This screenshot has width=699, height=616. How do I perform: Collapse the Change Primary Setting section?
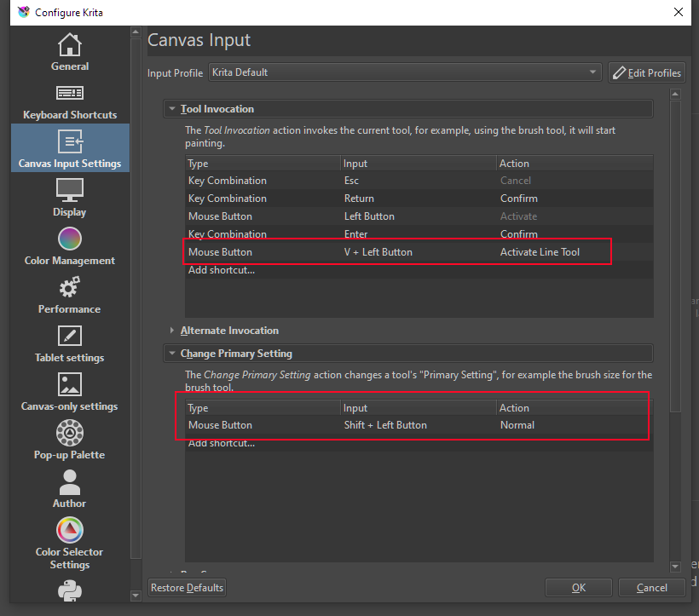click(x=172, y=354)
